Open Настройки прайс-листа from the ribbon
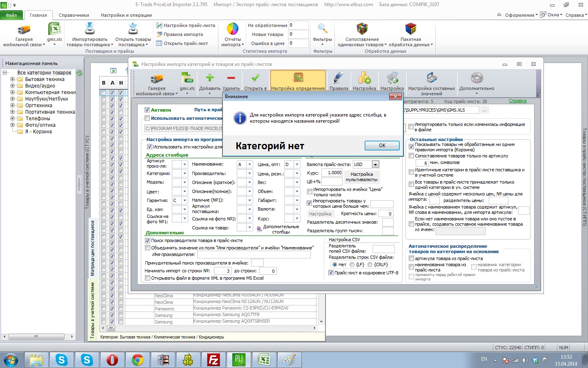 (x=186, y=25)
